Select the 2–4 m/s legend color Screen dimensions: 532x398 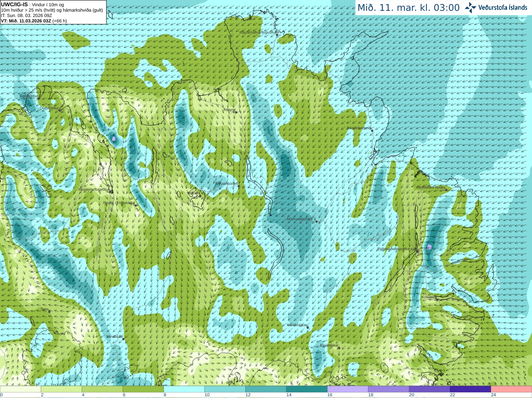click(61, 389)
